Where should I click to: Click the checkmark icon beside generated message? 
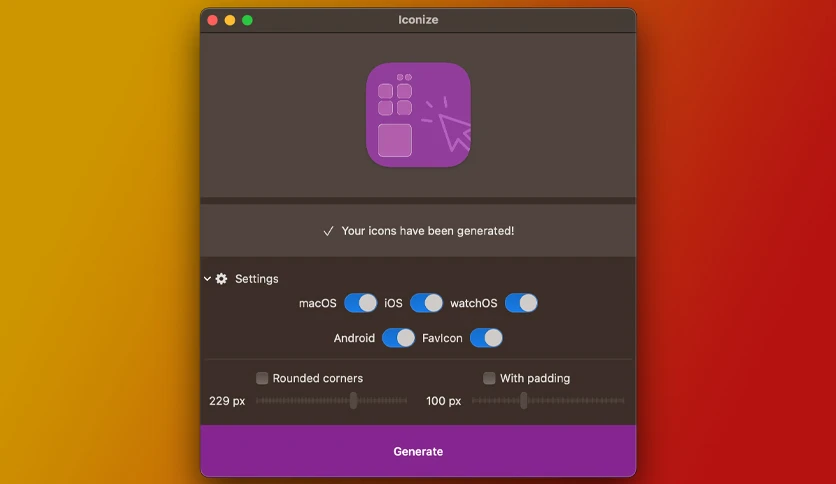click(x=328, y=231)
